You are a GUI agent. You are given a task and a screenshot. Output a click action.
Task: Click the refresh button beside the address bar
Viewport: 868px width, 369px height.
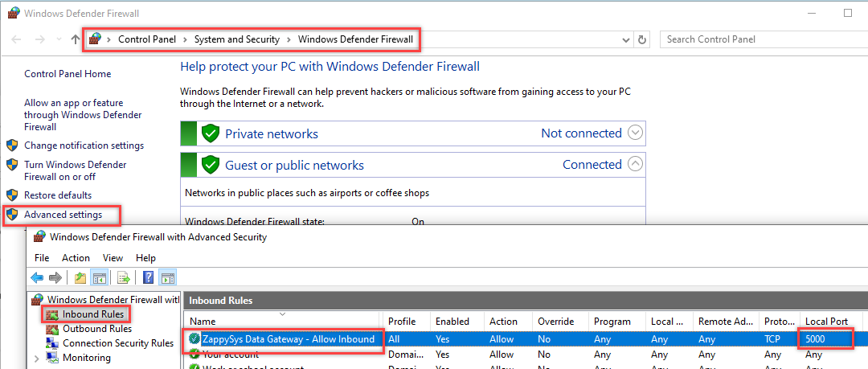click(x=642, y=39)
